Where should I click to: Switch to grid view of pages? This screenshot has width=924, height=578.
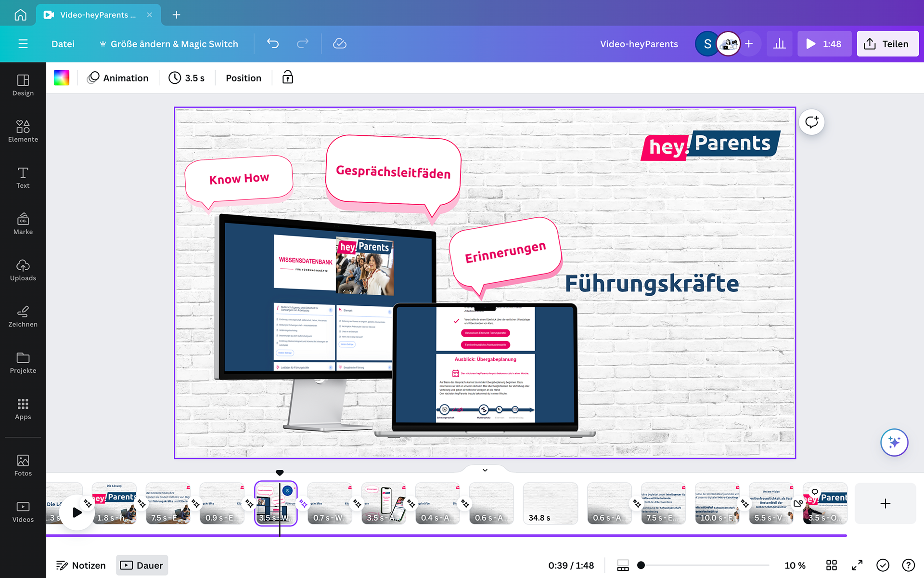click(832, 565)
